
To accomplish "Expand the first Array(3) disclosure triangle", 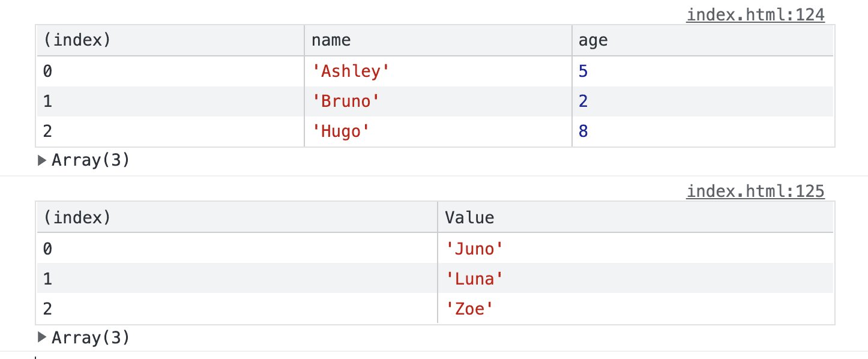I will point(42,160).
